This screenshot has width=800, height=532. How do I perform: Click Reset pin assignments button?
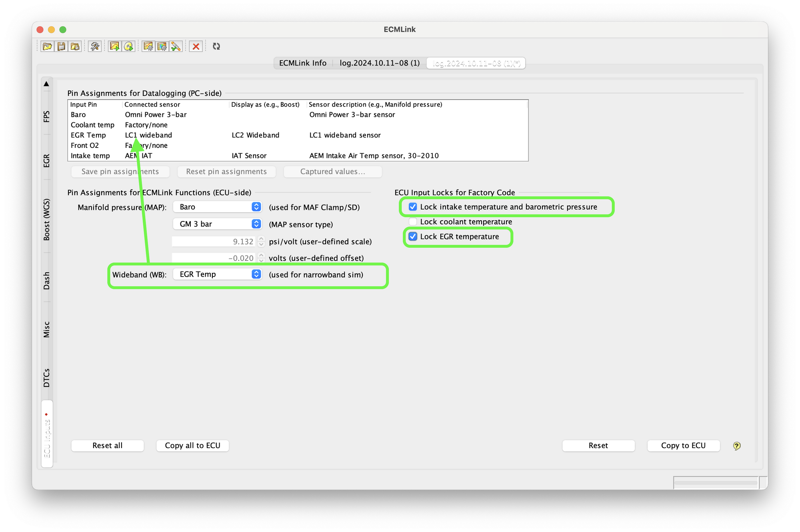click(x=226, y=171)
